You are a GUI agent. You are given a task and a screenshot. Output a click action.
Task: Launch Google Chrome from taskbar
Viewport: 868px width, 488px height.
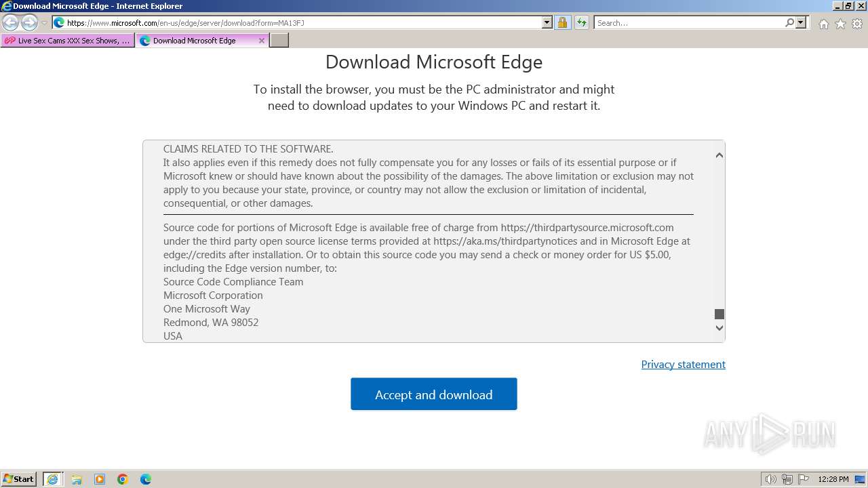coord(123,479)
